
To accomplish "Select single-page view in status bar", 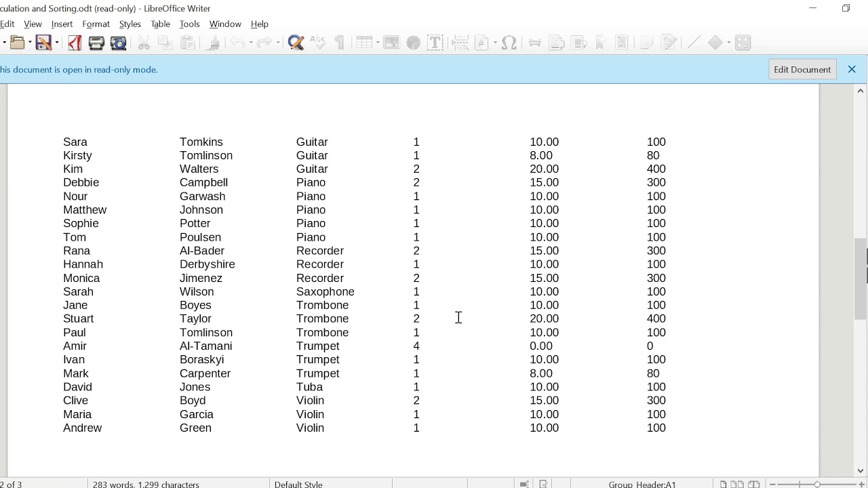I will pos(724,484).
